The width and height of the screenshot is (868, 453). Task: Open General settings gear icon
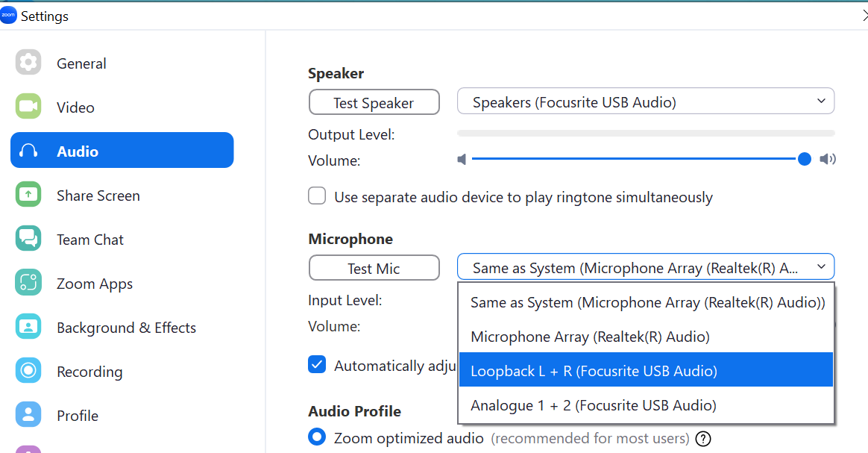(28, 62)
